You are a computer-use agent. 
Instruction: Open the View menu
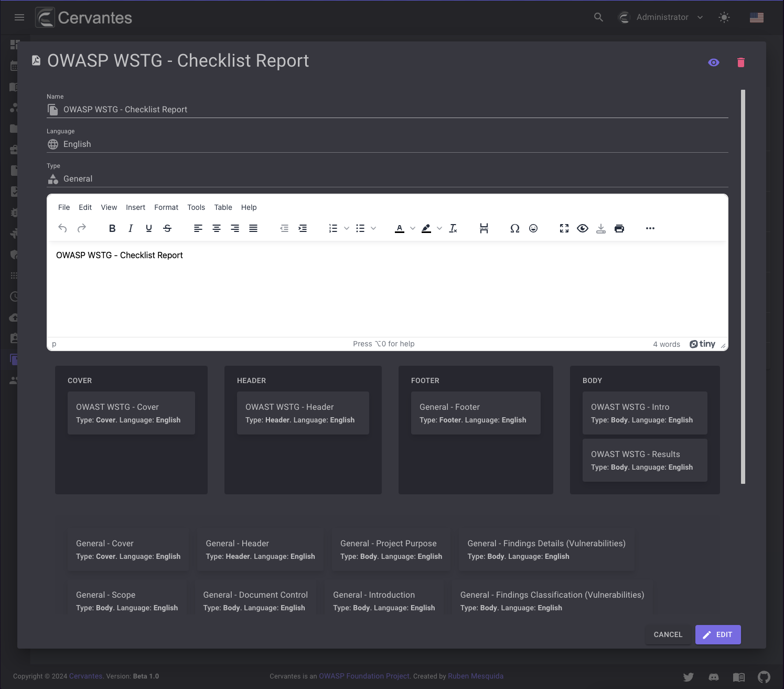(109, 207)
